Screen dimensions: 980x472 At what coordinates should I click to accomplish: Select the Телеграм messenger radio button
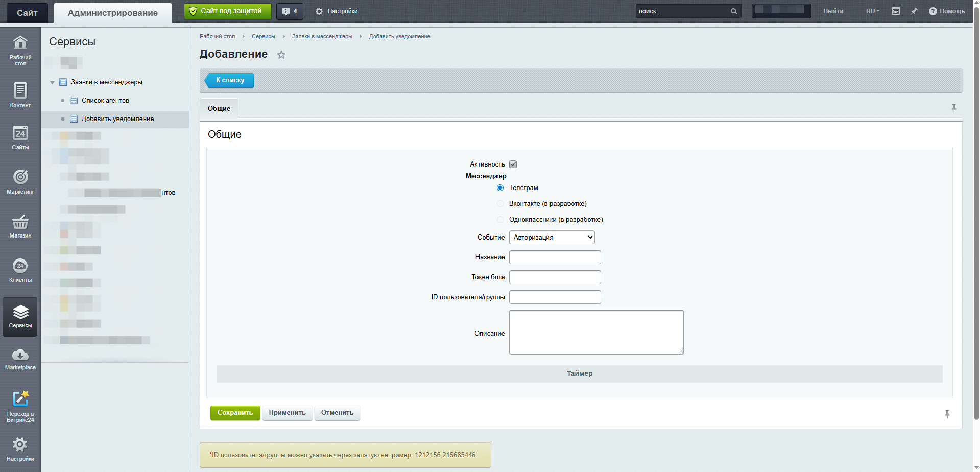tap(500, 188)
